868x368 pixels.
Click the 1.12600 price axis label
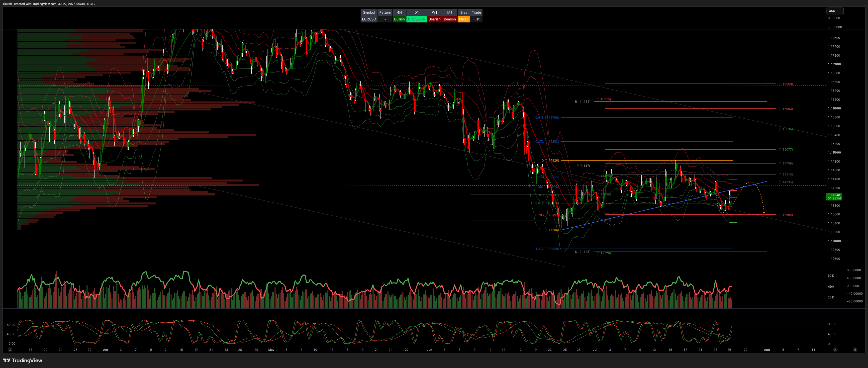[x=834, y=259]
